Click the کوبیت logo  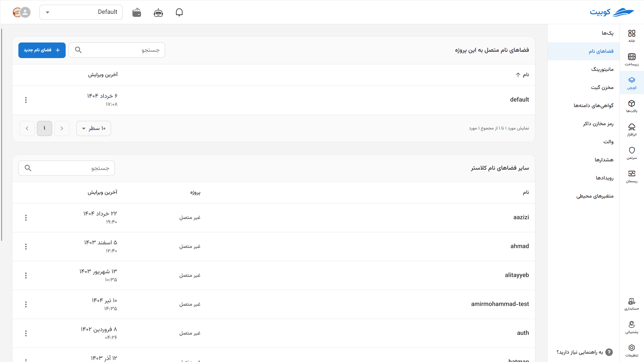[612, 12]
